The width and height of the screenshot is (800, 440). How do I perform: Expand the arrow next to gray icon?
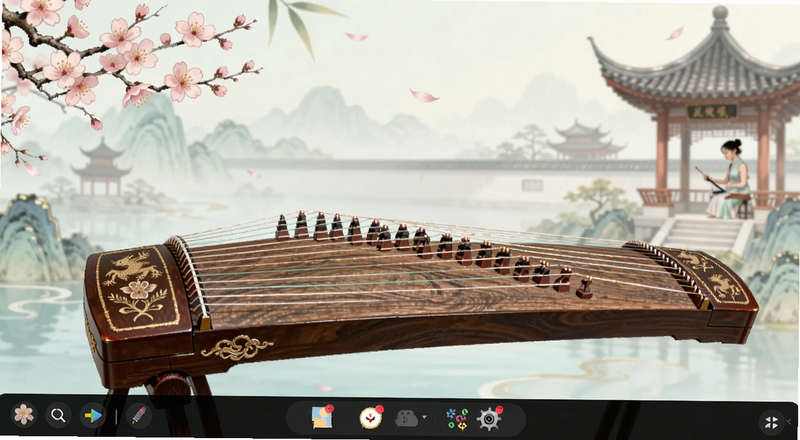[424, 418]
